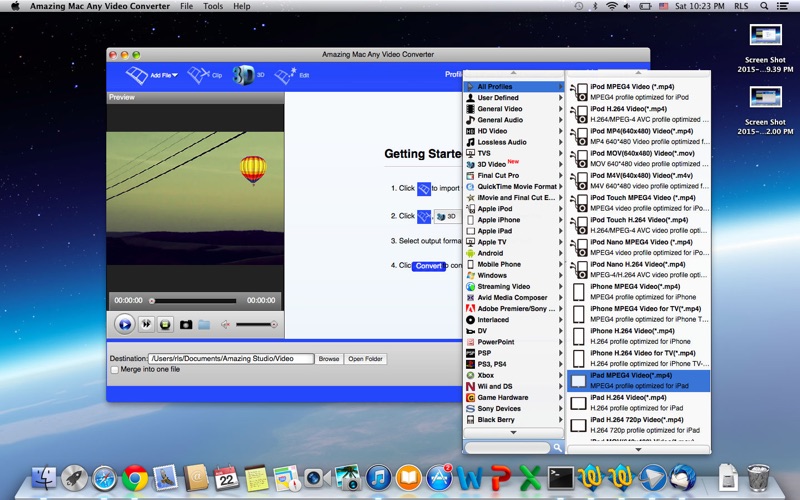Select iPhone MPEG4 Video for TV(*.mp4) profile
The image size is (800, 500).
click(639, 314)
